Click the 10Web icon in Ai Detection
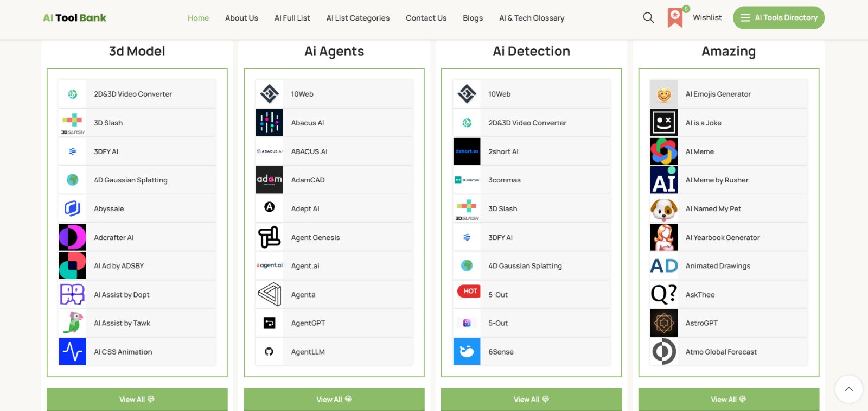 [x=467, y=94]
